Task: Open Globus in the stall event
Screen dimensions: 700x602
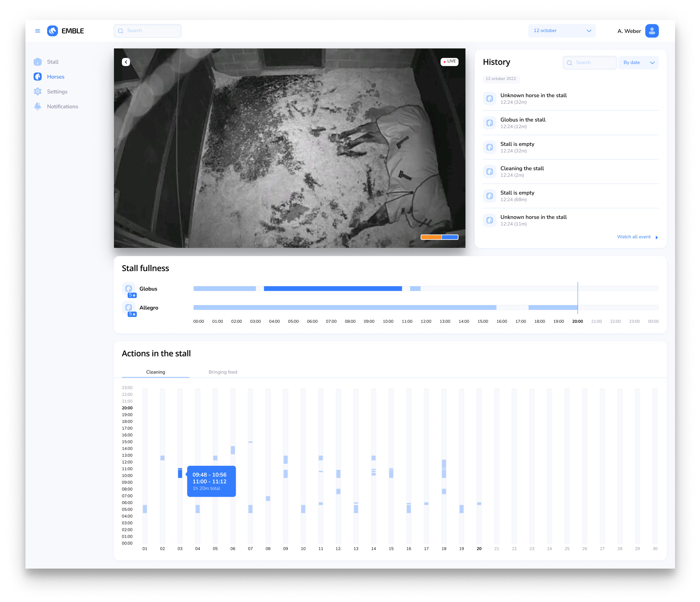Action: click(x=571, y=123)
